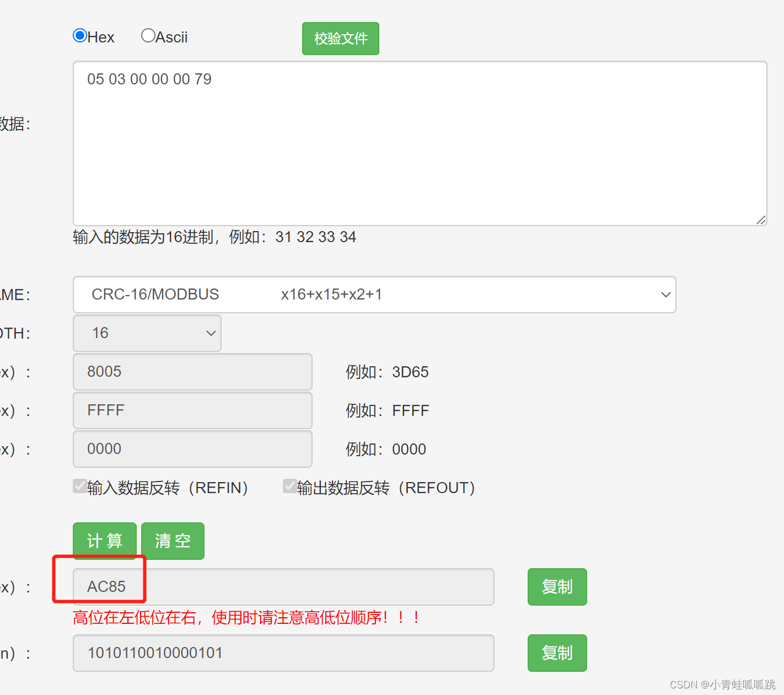Enable the REFOUT output data reversal checkbox
The width and height of the screenshot is (784, 695).
[x=289, y=486]
